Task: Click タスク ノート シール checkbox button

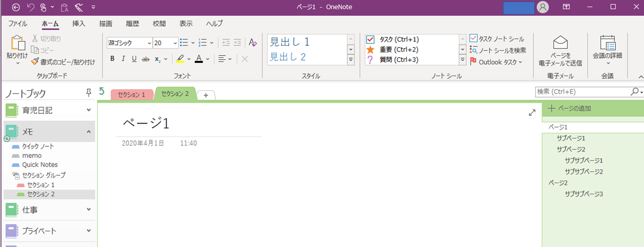Action: click(x=497, y=38)
